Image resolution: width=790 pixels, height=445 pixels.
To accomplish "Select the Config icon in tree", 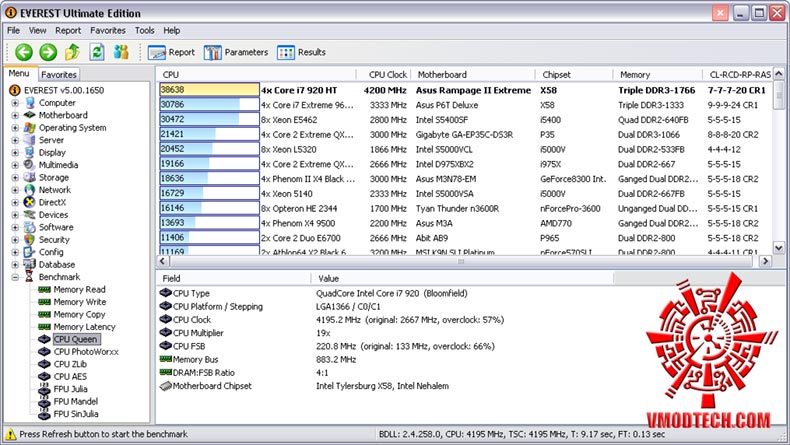I will [30, 252].
